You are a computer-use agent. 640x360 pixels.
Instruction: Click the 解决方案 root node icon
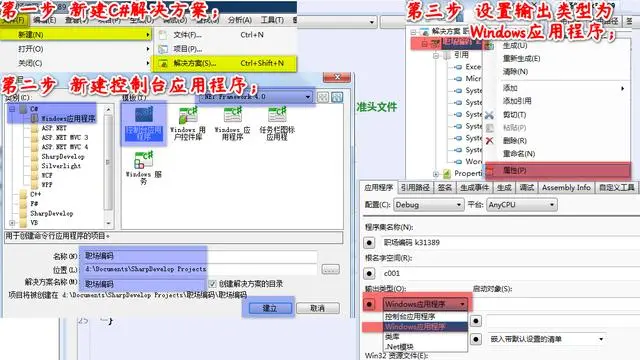(425, 31)
